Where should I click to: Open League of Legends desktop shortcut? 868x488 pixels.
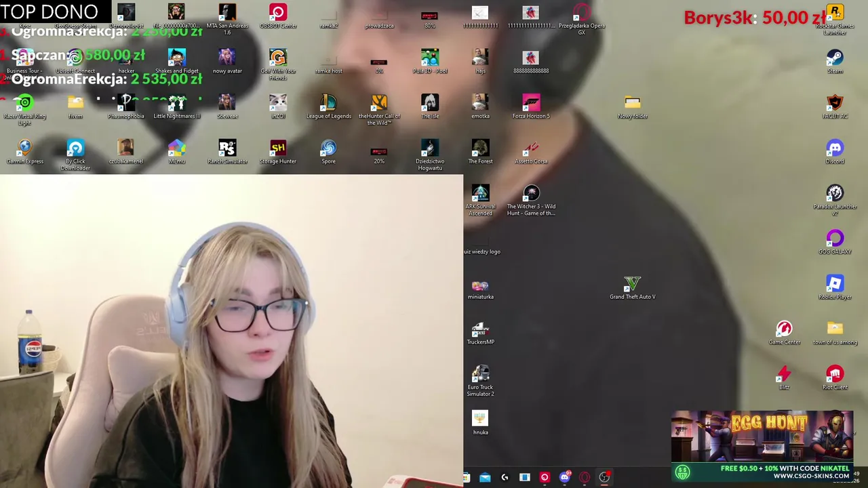click(x=328, y=107)
